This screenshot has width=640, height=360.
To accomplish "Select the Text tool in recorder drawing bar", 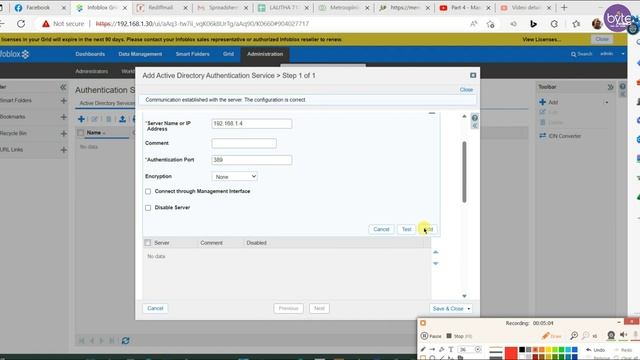I will pyautogui.click(x=451, y=349).
